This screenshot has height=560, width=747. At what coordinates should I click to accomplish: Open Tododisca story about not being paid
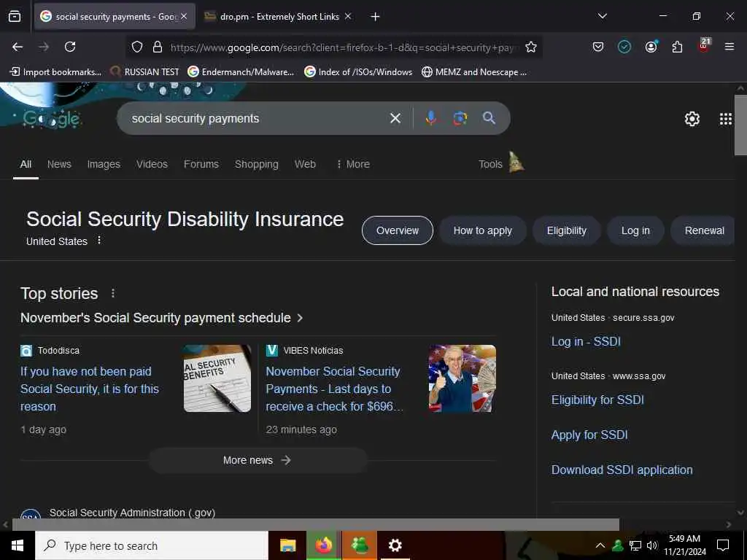click(90, 389)
